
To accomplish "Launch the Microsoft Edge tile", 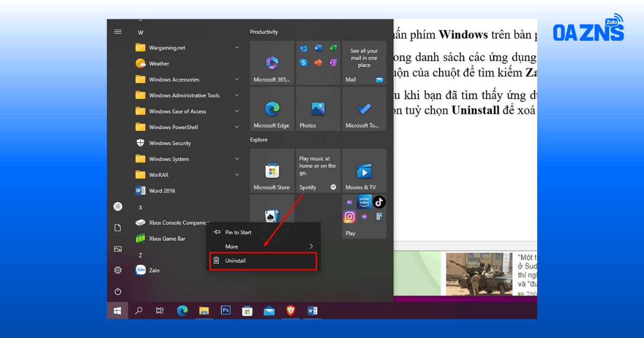I will (272, 109).
